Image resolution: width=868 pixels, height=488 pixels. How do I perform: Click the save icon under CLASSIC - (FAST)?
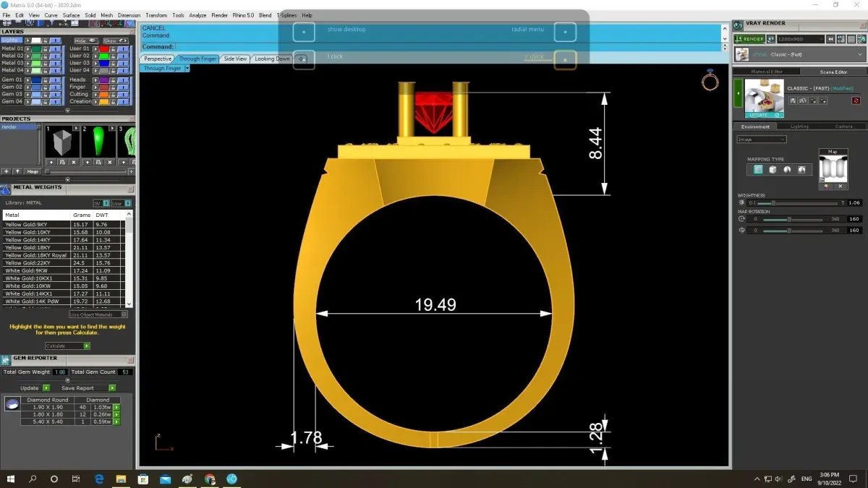(x=793, y=100)
